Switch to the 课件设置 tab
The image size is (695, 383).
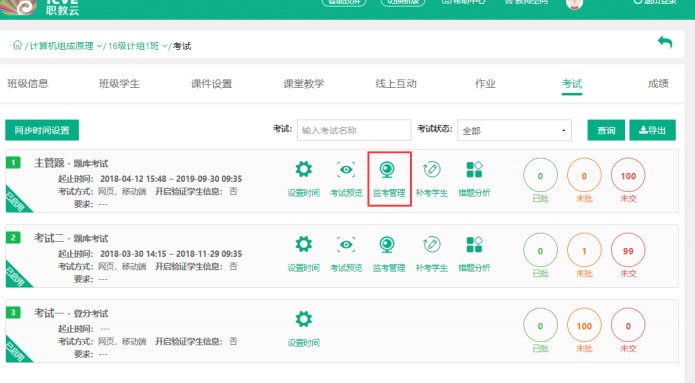pyautogui.click(x=211, y=83)
